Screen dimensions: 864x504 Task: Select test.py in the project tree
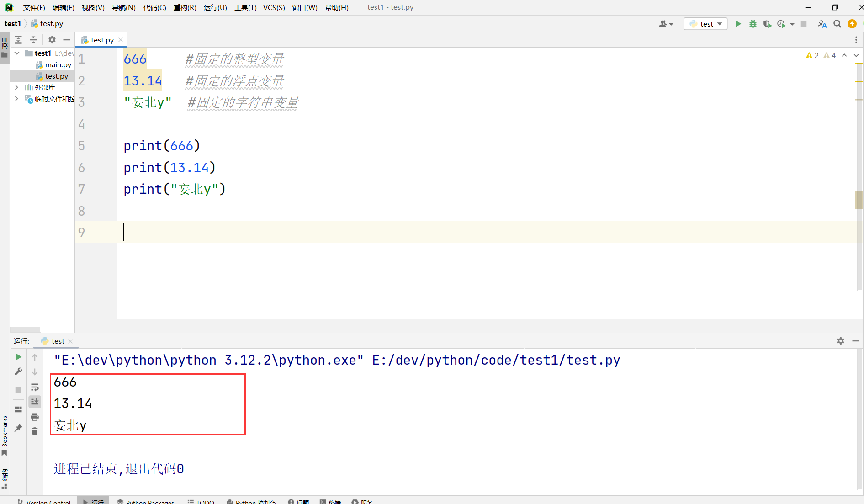pos(52,76)
